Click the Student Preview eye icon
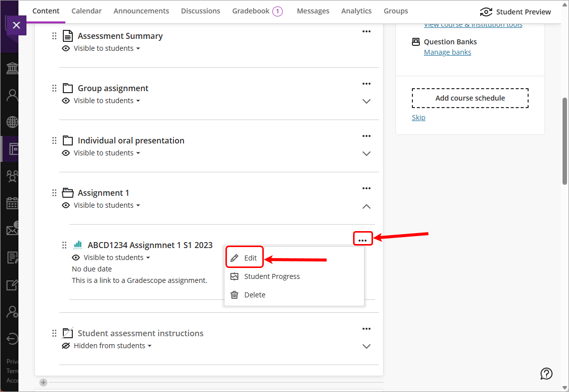Screen dimensions: 569x392 point(486,11)
